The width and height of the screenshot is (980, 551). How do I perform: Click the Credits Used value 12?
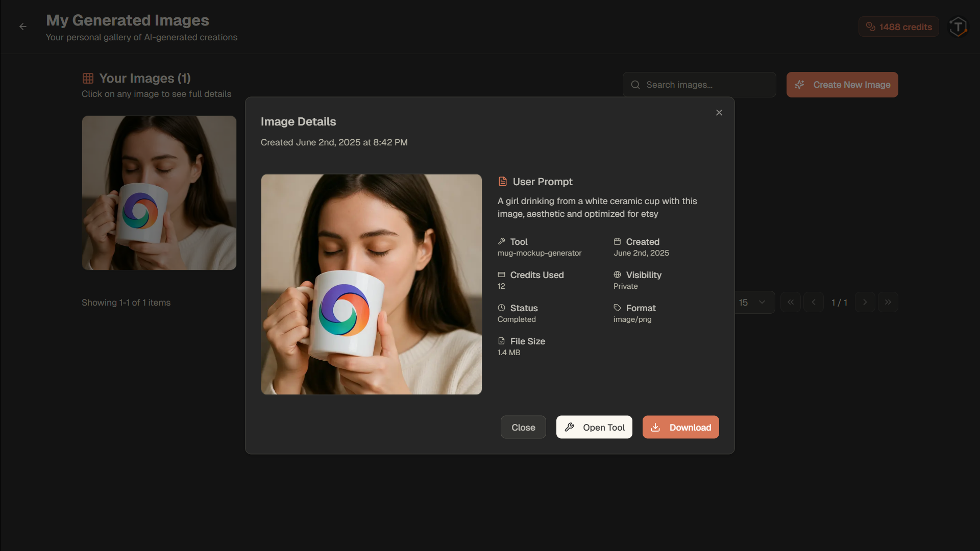coord(501,286)
